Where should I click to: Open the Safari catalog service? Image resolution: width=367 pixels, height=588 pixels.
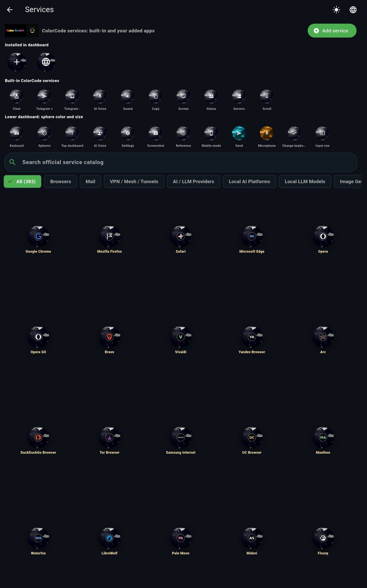click(181, 237)
